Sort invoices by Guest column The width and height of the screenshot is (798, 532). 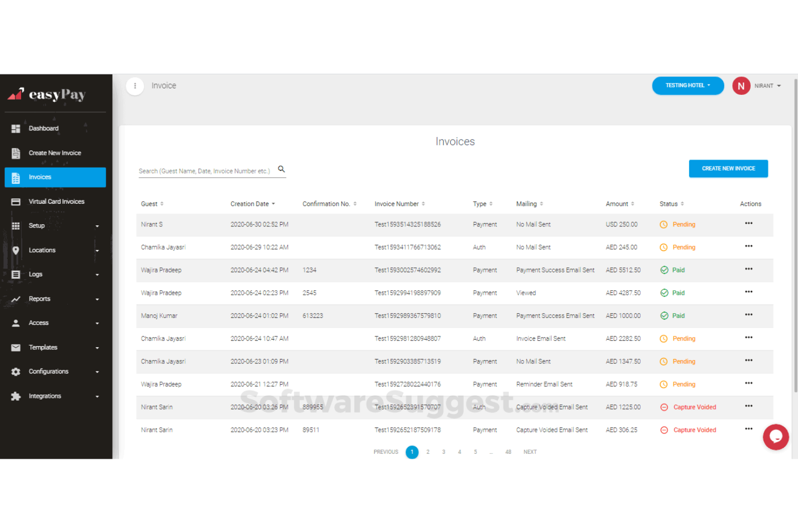(152, 204)
